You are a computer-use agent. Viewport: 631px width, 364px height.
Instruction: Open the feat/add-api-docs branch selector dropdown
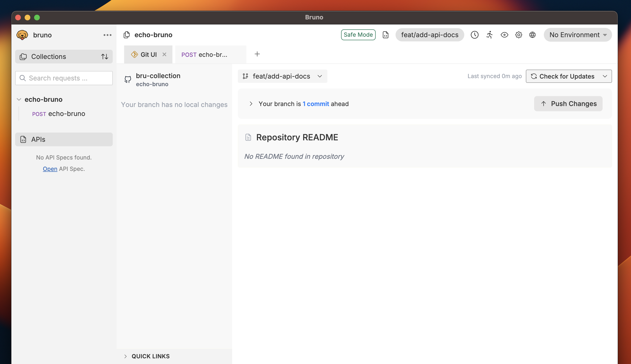282,76
